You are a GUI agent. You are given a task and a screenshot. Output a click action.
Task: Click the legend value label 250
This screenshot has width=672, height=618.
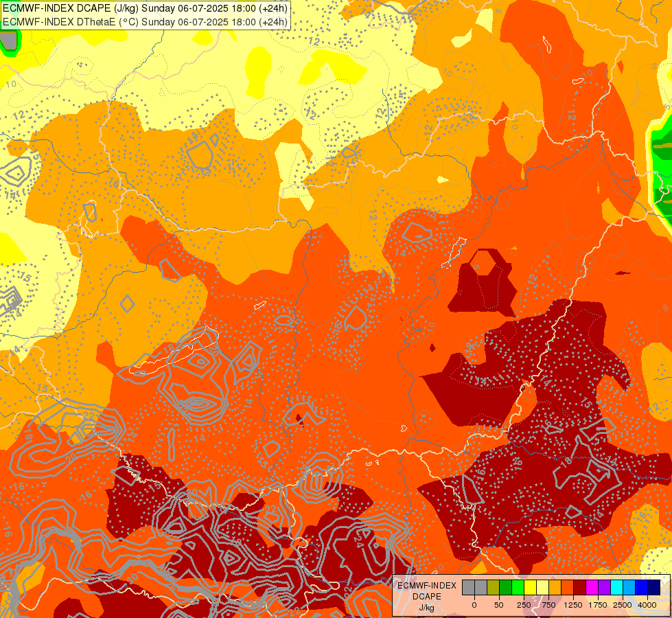pos(524,605)
